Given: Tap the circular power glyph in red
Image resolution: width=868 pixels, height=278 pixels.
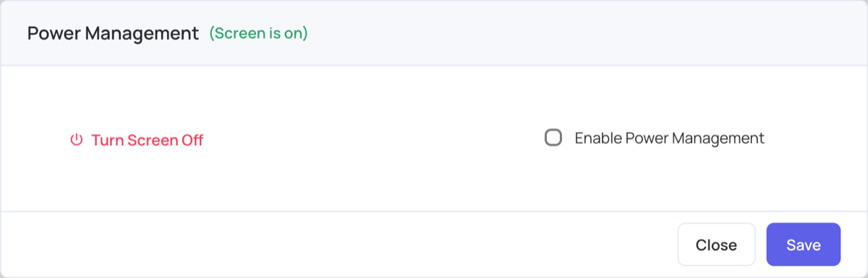Looking at the screenshot, I should tap(77, 140).
